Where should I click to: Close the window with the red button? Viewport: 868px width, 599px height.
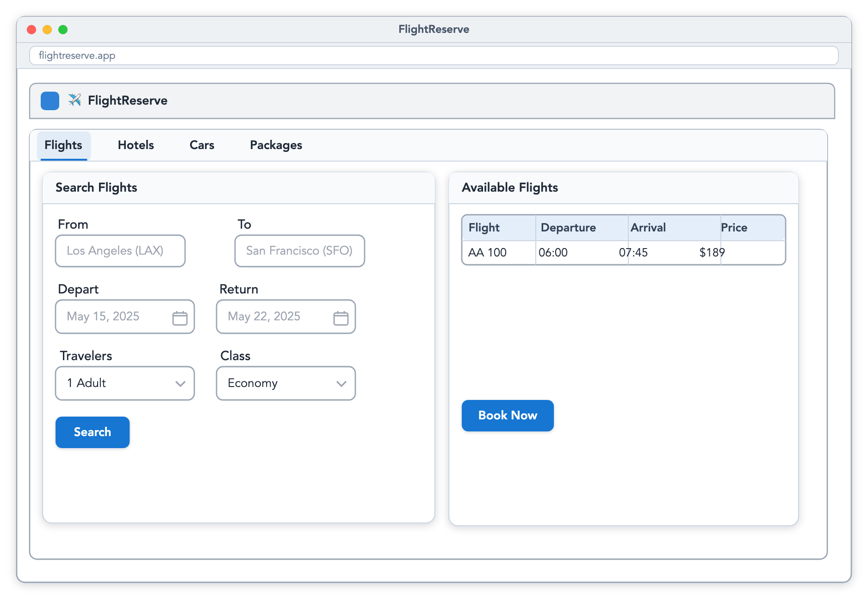point(31,30)
